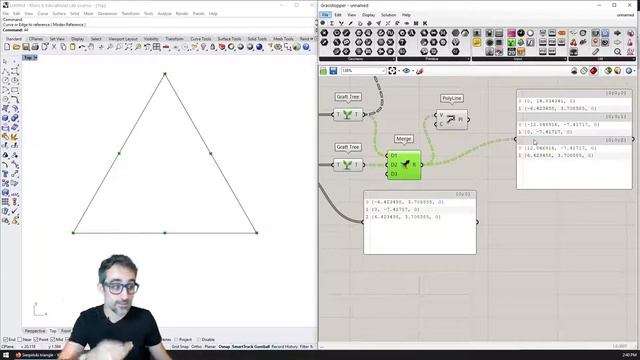
Task: Toggle the Mid osnap checkbox
Action: [x=53, y=340]
